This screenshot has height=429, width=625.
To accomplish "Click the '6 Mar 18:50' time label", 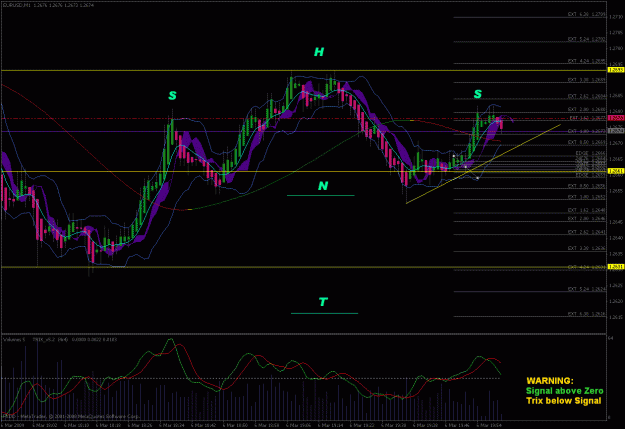I will point(236,425).
